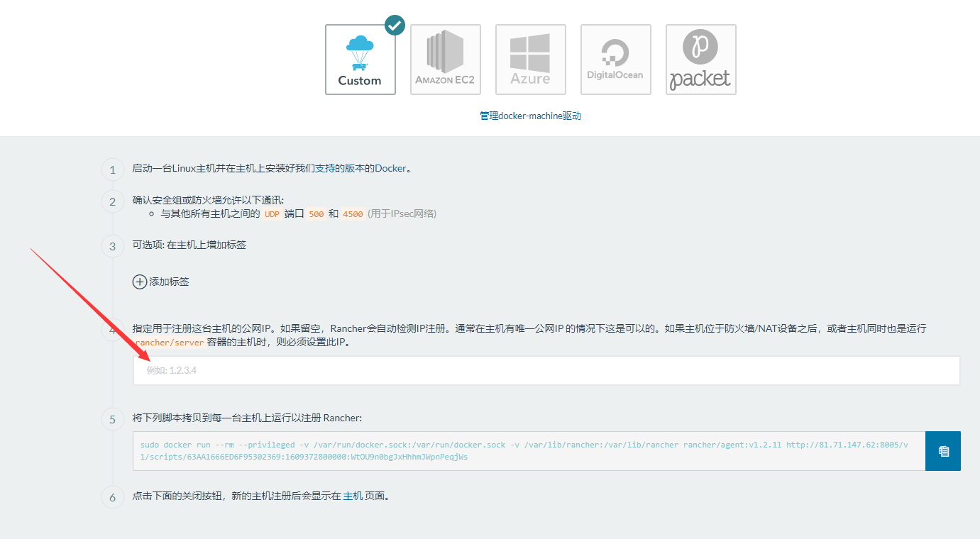Image resolution: width=980 pixels, height=539 pixels.
Task: Choose the Amazon EC2 driver
Action: (446, 60)
